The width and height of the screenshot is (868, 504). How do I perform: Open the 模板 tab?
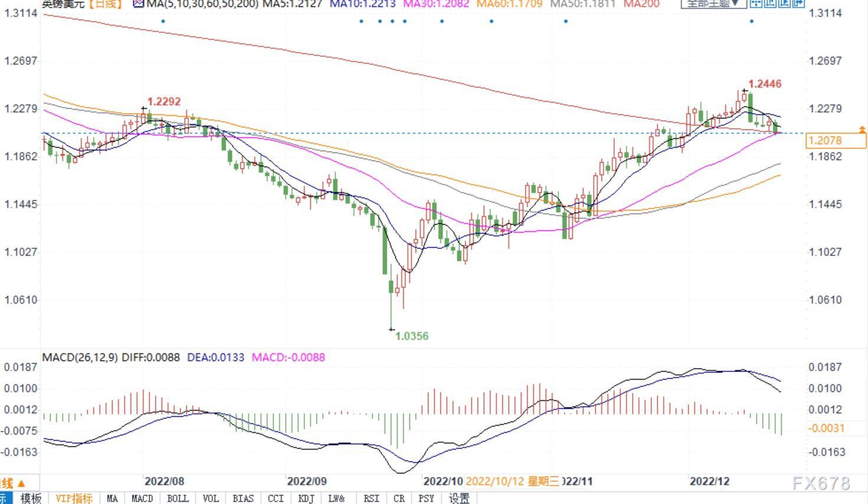pyautogui.click(x=31, y=498)
